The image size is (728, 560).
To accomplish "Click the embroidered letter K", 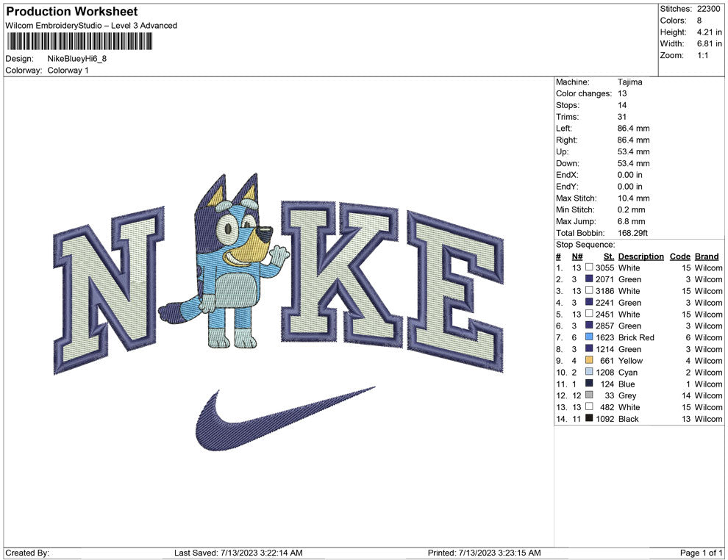I will pyautogui.click(x=340, y=273).
